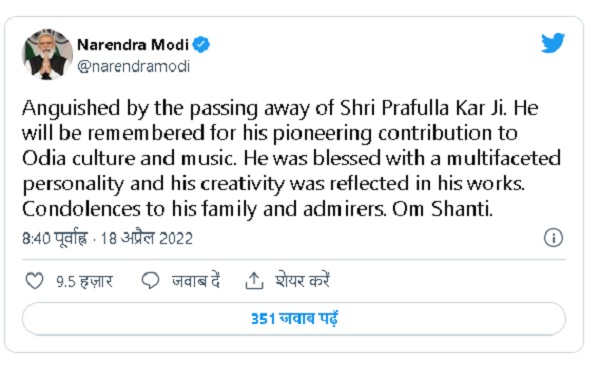Click the 8:40 पूर्वाह्न time link
Image resolution: width=600 pixels, height=365 pixels.
(x=55, y=239)
